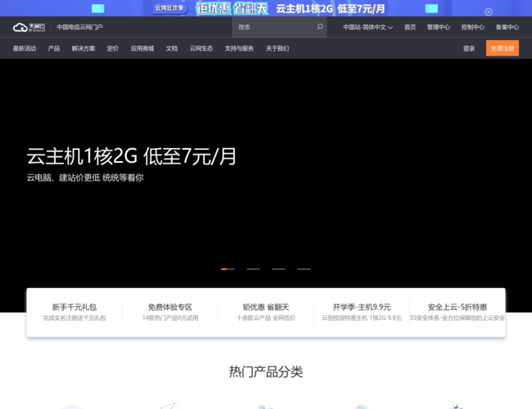The height and width of the screenshot is (409, 532).
Task: Click the search magnifier icon
Action: coord(319,26)
